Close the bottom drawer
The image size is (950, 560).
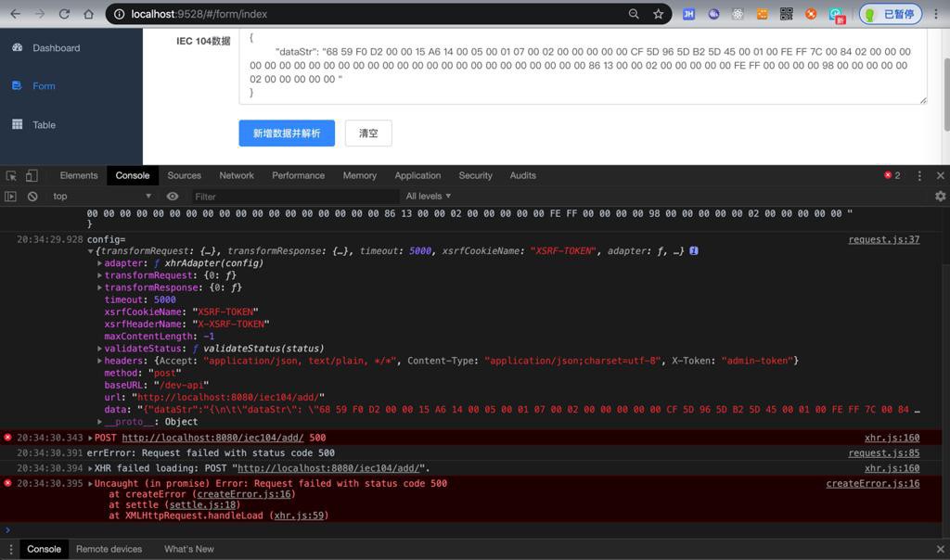[941, 549]
